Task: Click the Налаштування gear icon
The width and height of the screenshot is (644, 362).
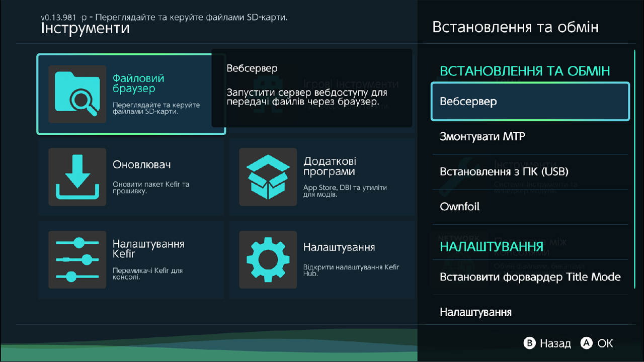Action: pos(268,259)
